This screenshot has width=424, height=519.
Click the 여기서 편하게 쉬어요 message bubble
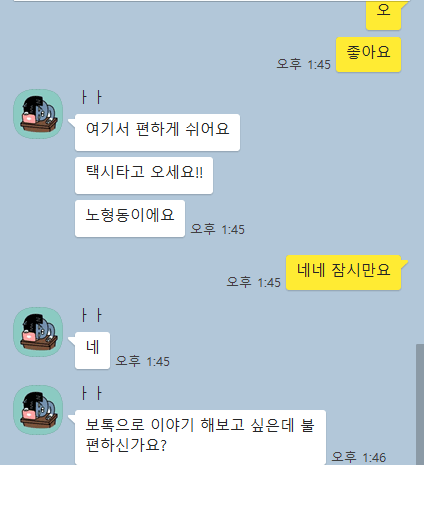point(157,132)
